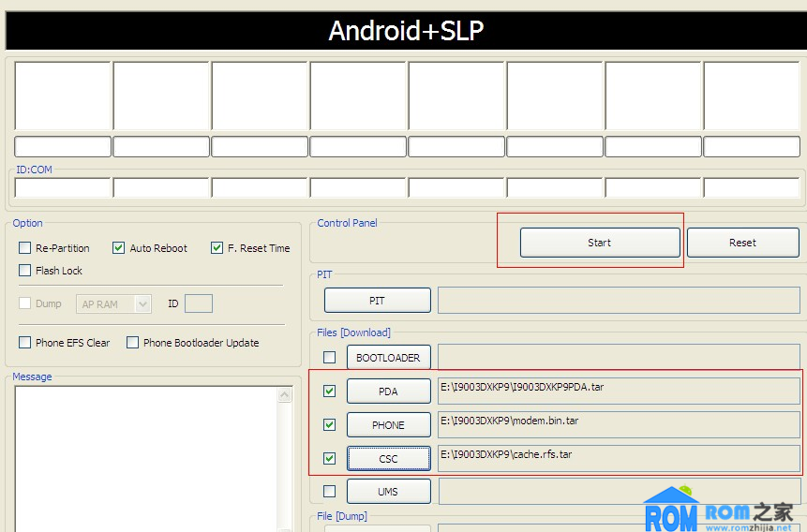Click the Start button
The width and height of the screenshot is (807, 532).
[x=600, y=243]
